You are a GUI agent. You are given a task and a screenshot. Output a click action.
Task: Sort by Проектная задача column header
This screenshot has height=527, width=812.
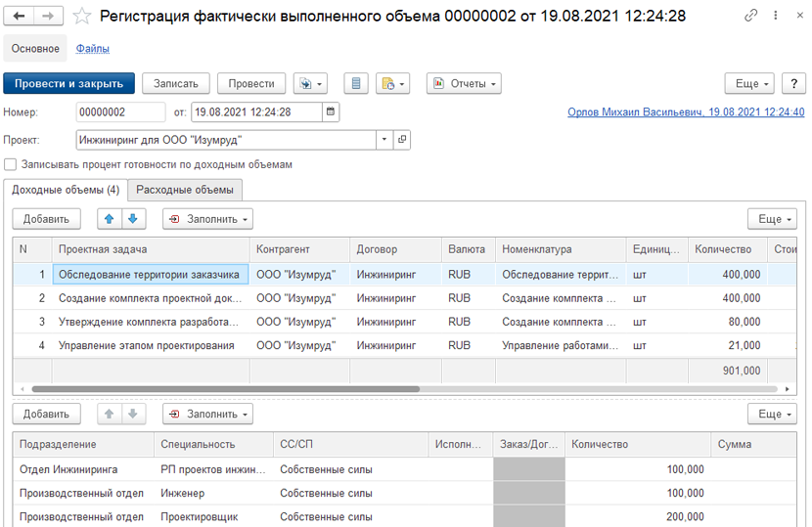tap(151, 249)
